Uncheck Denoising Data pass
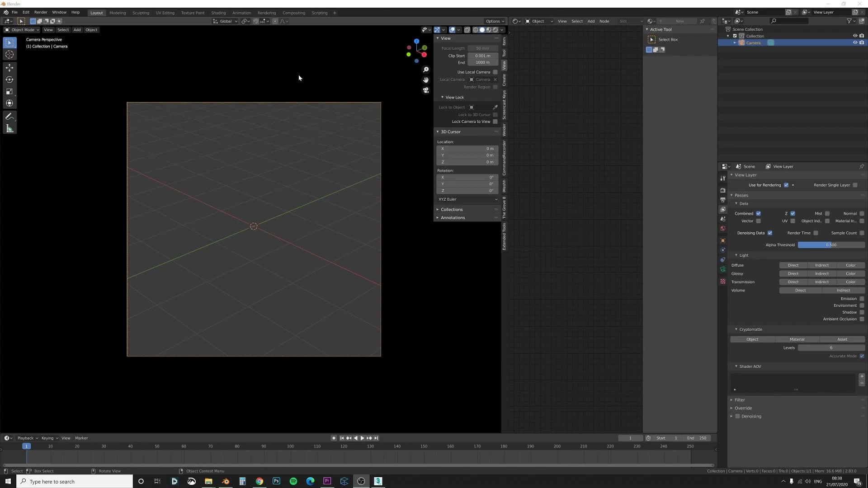Image resolution: width=868 pixels, height=488 pixels. click(770, 233)
